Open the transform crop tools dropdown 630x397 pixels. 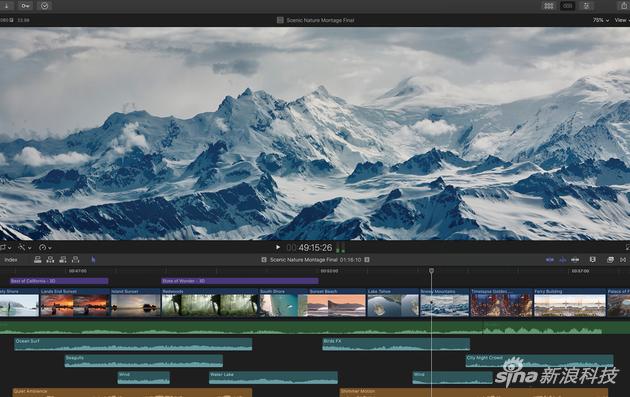[5, 248]
